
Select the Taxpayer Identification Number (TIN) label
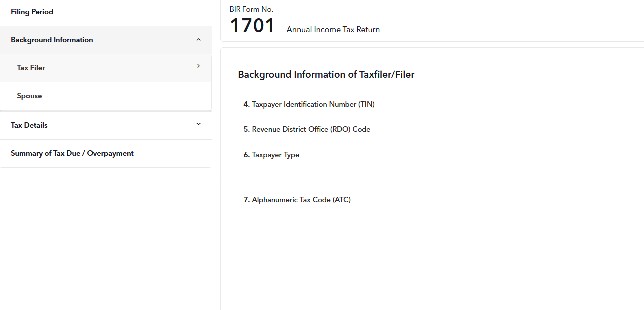coord(313,104)
